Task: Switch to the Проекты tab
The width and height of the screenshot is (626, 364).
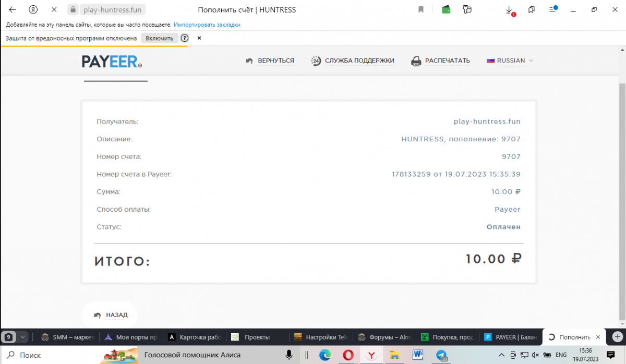Action: (x=258, y=337)
